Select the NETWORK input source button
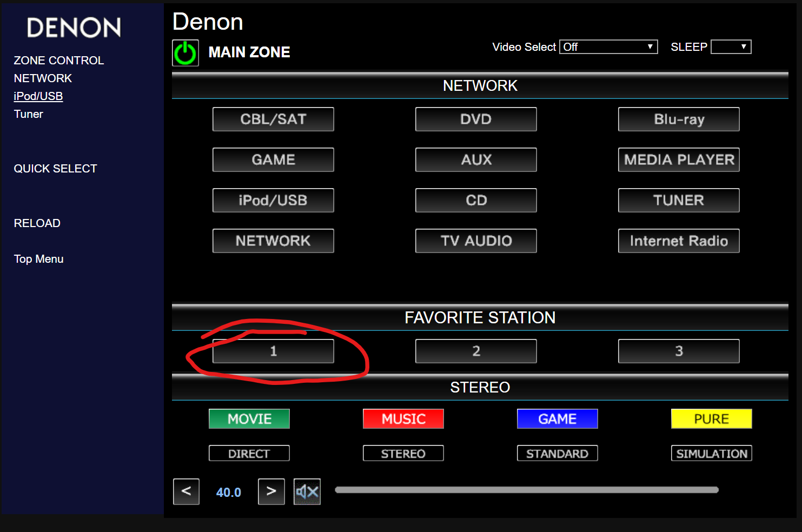The image size is (802, 532). [273, 241]
